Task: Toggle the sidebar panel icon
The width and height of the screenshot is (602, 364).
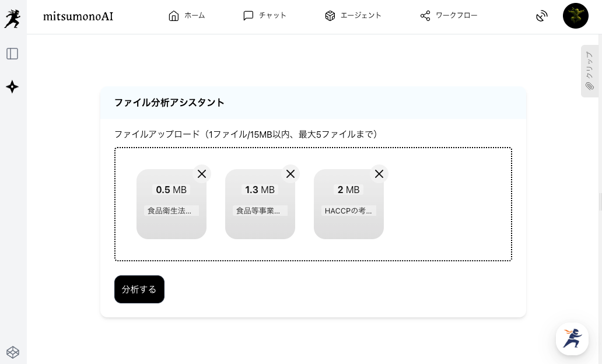Action: coord(12,54)
